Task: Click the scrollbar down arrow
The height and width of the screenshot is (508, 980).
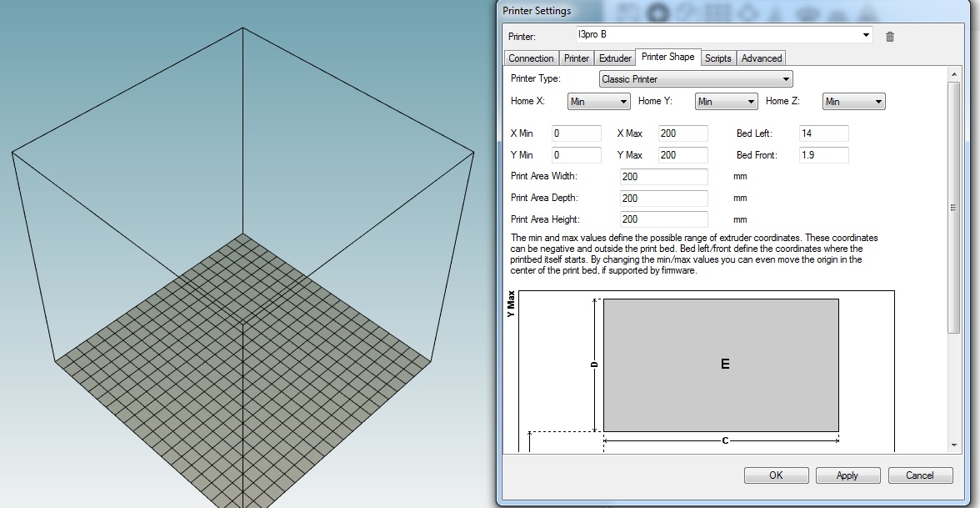Action: [x=953, y=445]
